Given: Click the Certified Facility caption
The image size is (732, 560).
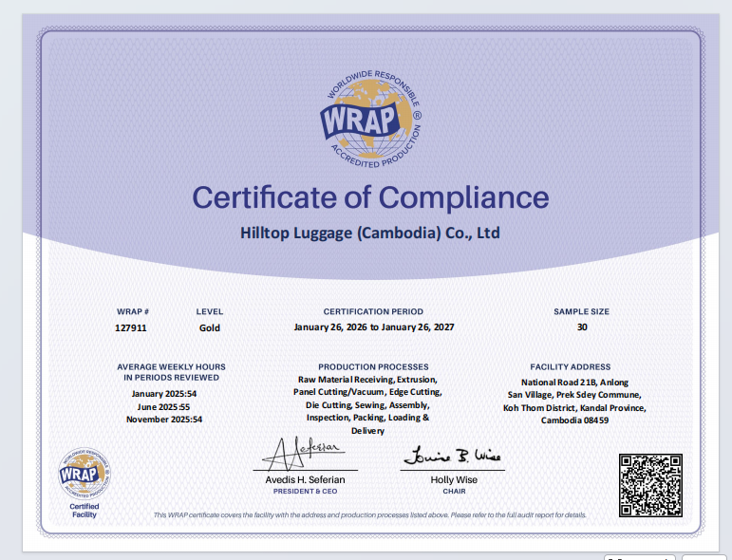Looking at the screenshot, I should 84,511.
